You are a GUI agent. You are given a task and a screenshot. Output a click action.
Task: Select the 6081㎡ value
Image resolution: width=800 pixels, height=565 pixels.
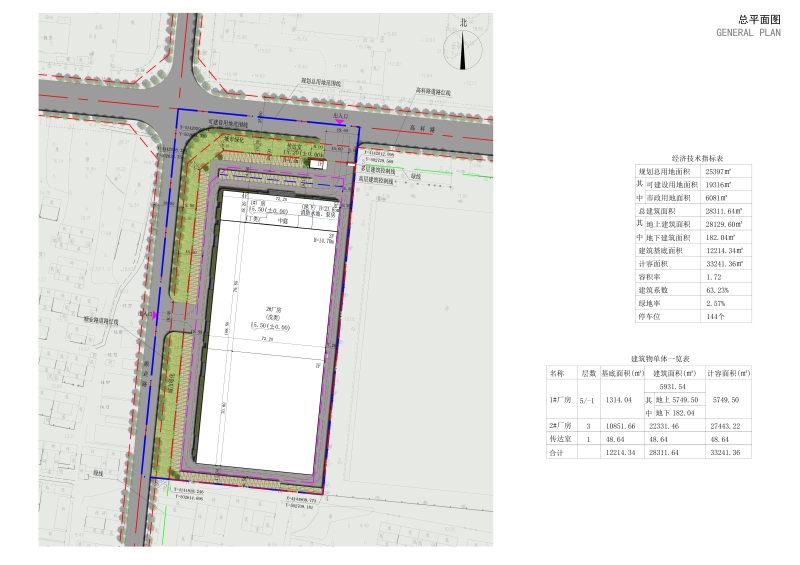click(x=716, y=198)
